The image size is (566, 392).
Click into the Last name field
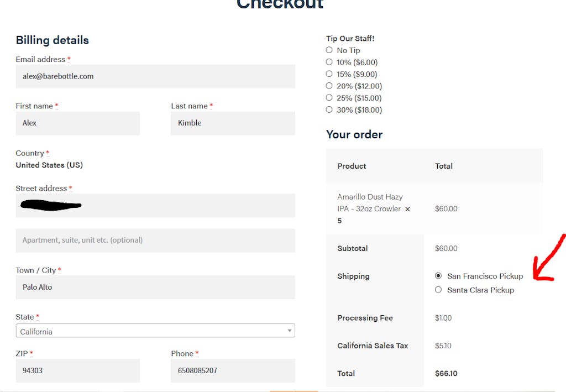tap(233, 123)
